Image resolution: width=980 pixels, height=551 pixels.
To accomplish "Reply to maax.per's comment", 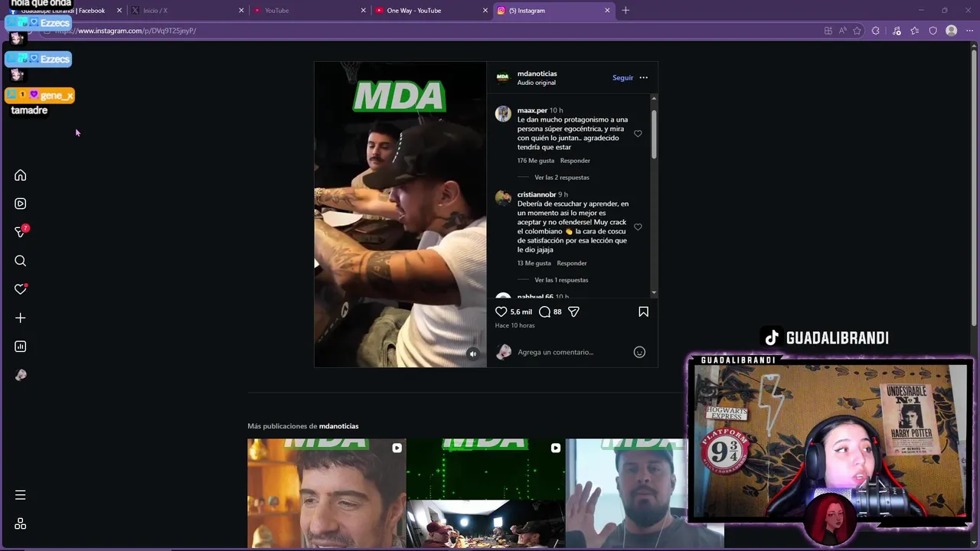I will (575, 161).
